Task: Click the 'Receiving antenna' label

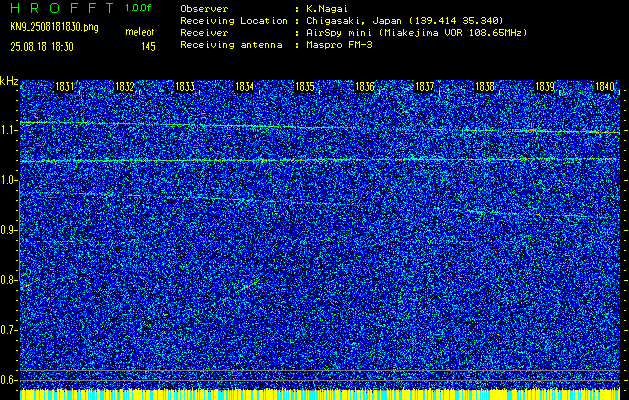Action: pos(231,45)
